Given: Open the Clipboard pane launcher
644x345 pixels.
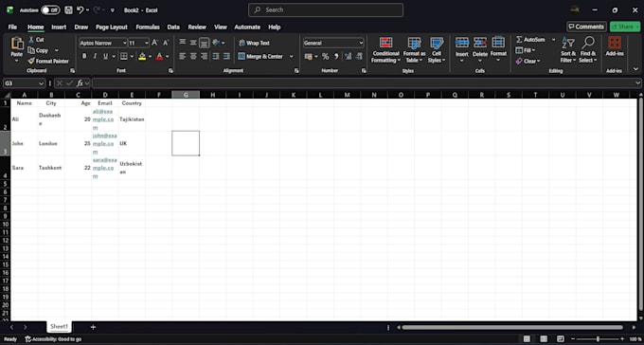Looking at the screenshot, I should (x=72, y=71).
